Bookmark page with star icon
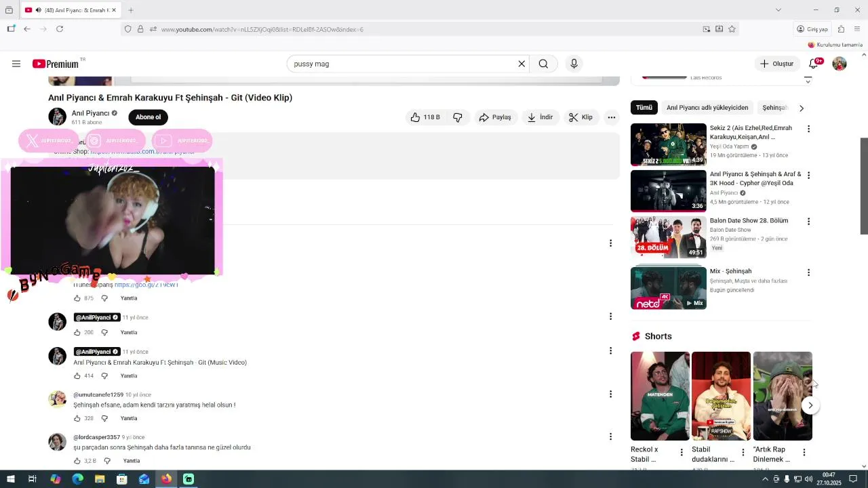This screenshot has height=488, width=868. [x=732, y=29]
